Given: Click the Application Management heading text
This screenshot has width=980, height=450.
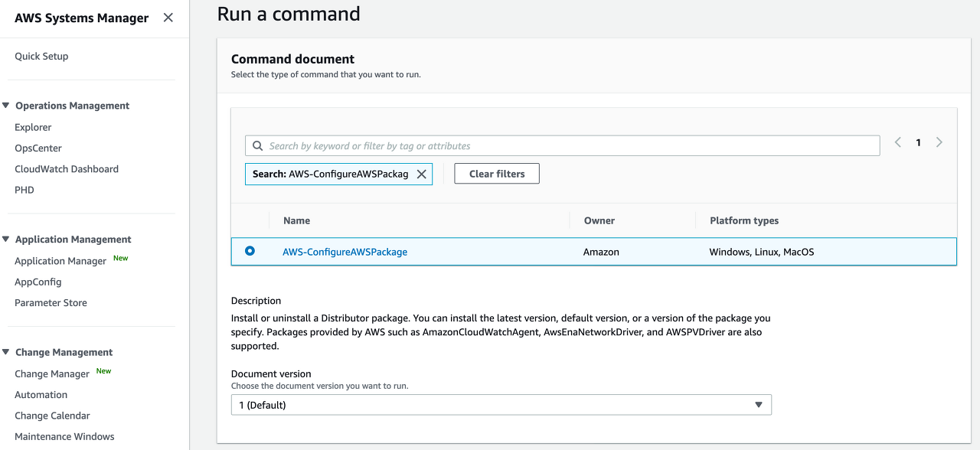Looking at the screenshot, I should 73,240.
